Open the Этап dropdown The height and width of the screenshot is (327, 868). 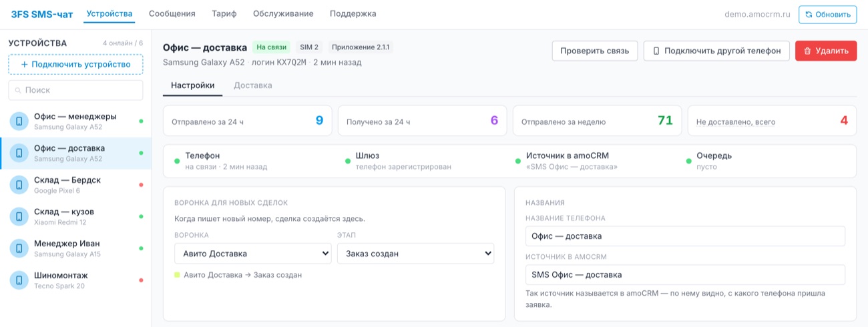pyautogui.click(x=415, y=254)
